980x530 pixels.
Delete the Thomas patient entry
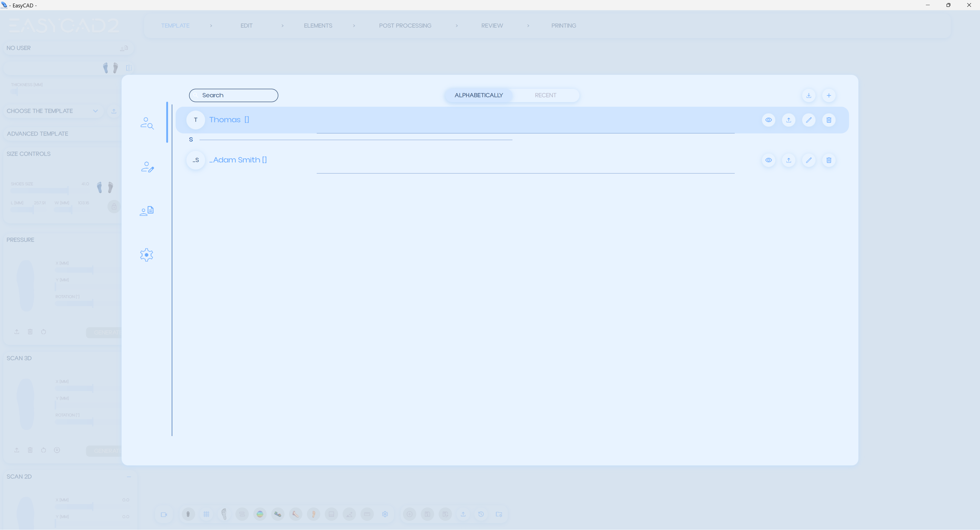[829, 120]
